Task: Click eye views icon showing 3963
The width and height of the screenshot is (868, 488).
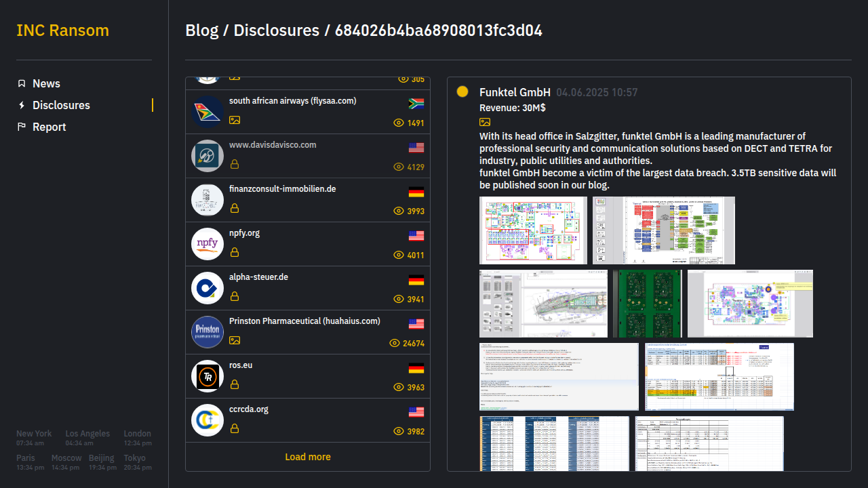Action: (399, 388)
